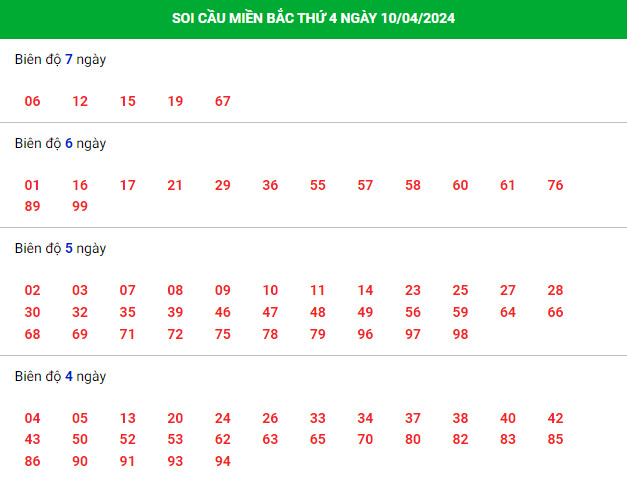Pick number 82 in the 4-day section

coord(460,440)
